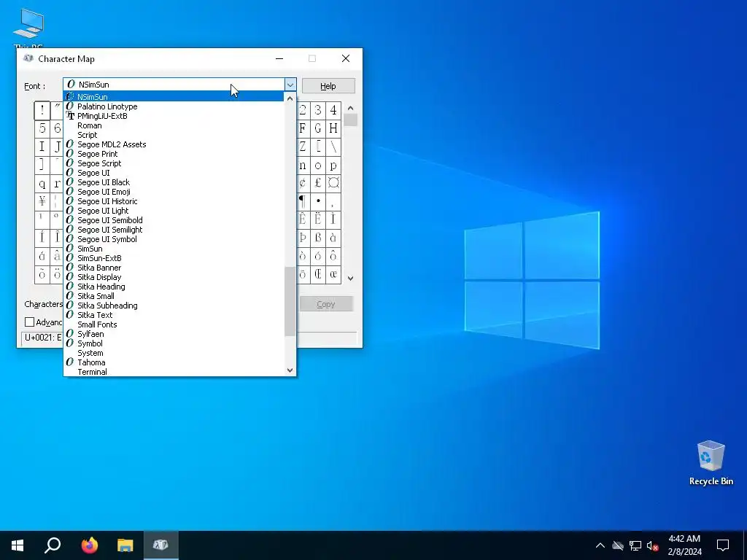Open the Windows Start menu
The height and width of the screenshot is (560, 747).
18,545
